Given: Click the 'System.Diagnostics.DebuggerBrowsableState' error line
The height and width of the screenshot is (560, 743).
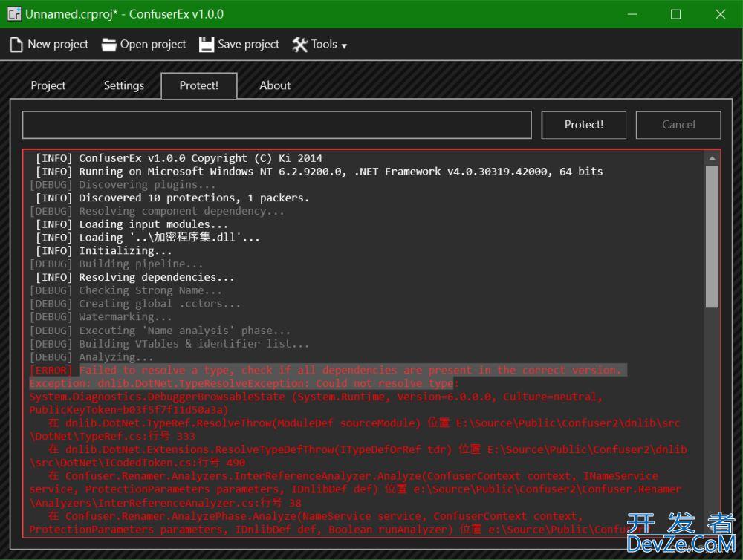Looking at the screenshot, I should pos(316,397).
